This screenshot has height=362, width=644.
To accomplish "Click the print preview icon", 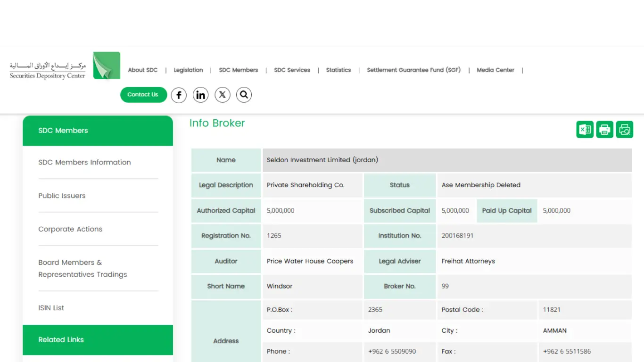I will [x=625, y=130].
